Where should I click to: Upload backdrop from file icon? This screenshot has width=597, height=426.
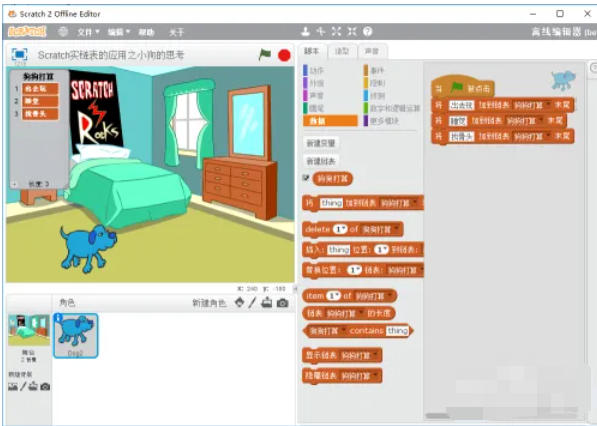[34, 387]
